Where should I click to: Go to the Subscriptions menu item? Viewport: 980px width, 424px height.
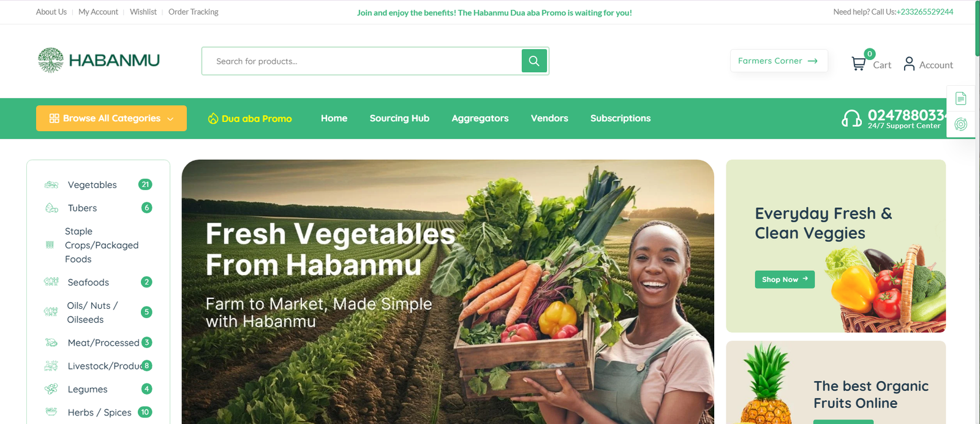620,118
